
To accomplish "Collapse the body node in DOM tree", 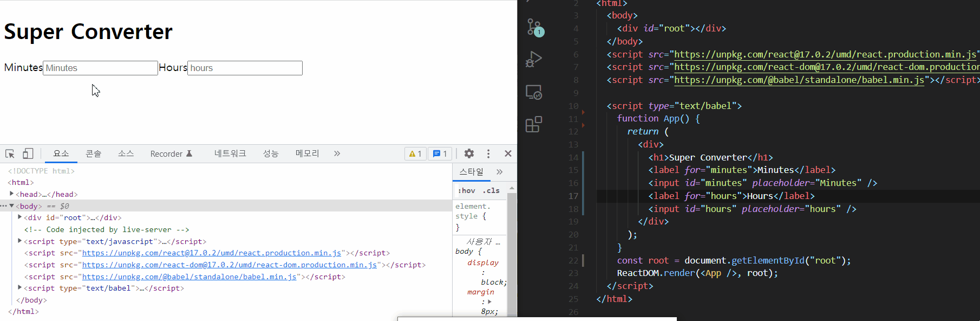I will [12, 206].
